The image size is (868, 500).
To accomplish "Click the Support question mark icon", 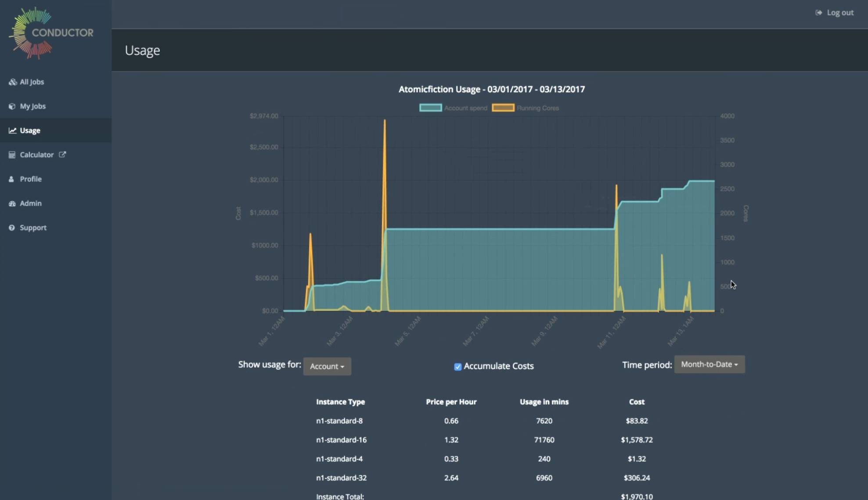I will pos(11,228).
